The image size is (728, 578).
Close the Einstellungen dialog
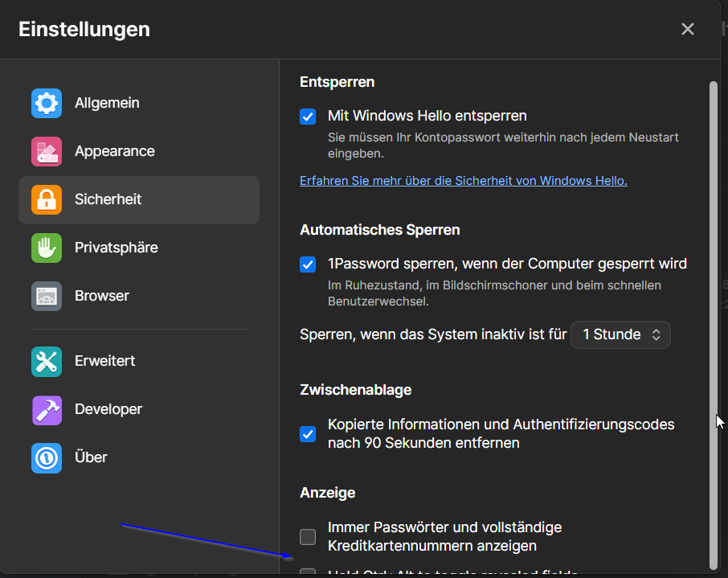click(688, 29)
